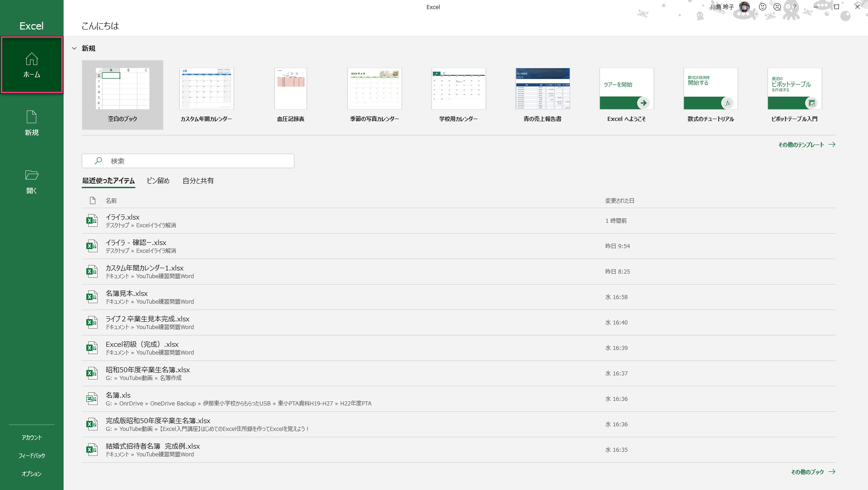Click the Excel icon beside カスタム年間カレンダー1.xlsx
This screenshot has height=490, width=868.
[92, 272]
